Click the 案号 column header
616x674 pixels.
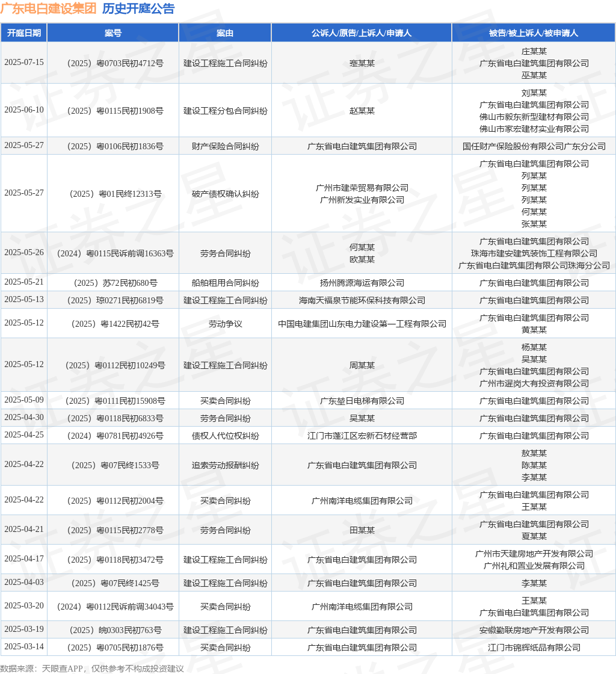113,33
